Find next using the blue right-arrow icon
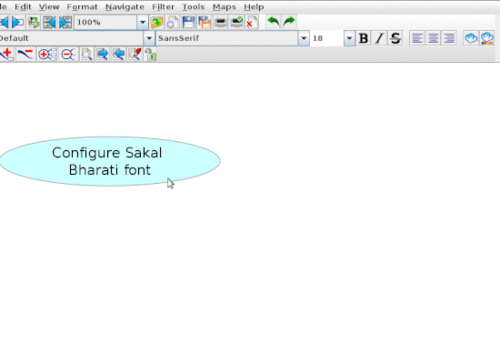 pyautogui.click(x=103, y=54)
